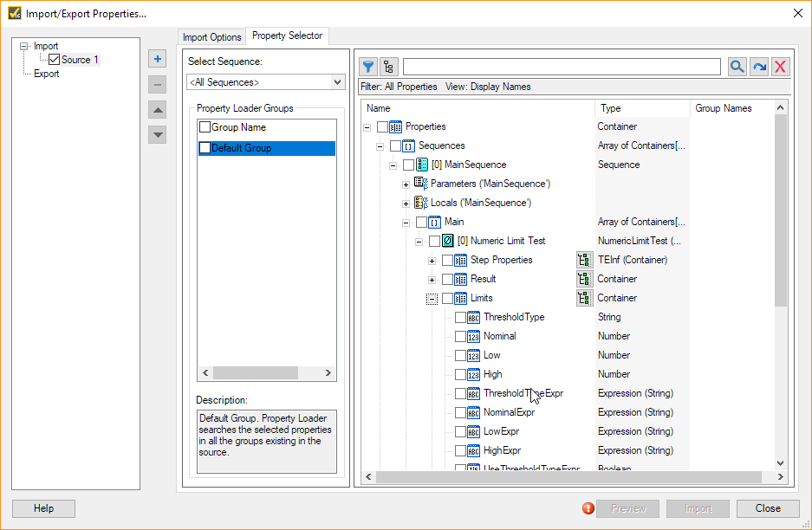Click the Type column header

click(642, 108)
